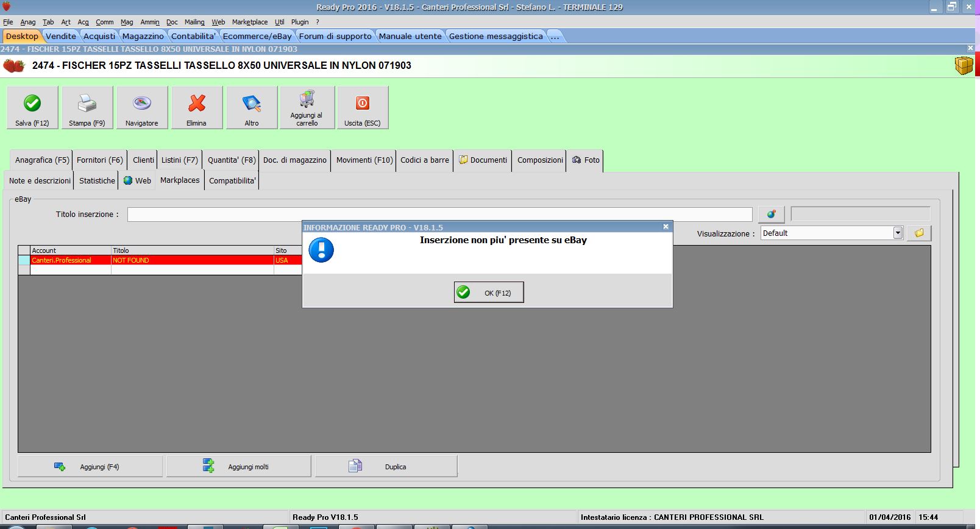Click the grey field right of globe button
This screenshot has width=980, height=529.
[861, 214]
